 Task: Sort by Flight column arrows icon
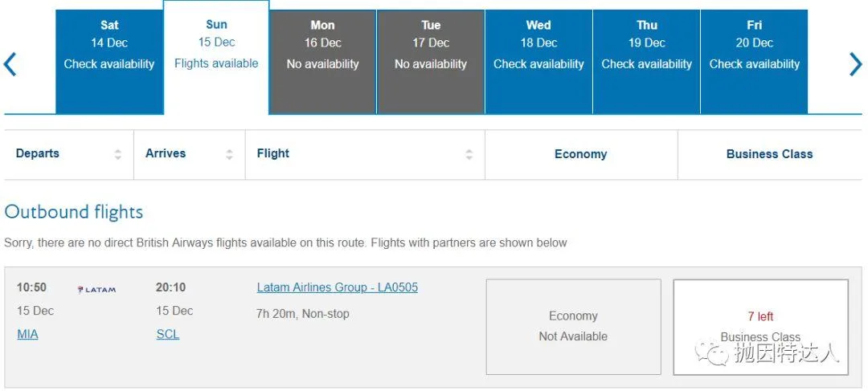coord(469,154)
